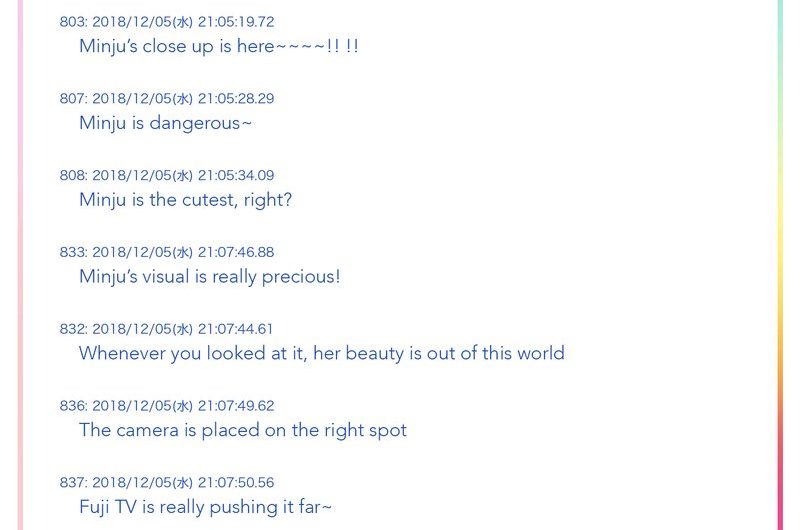Click comment number 803 header

click(167, 22)
